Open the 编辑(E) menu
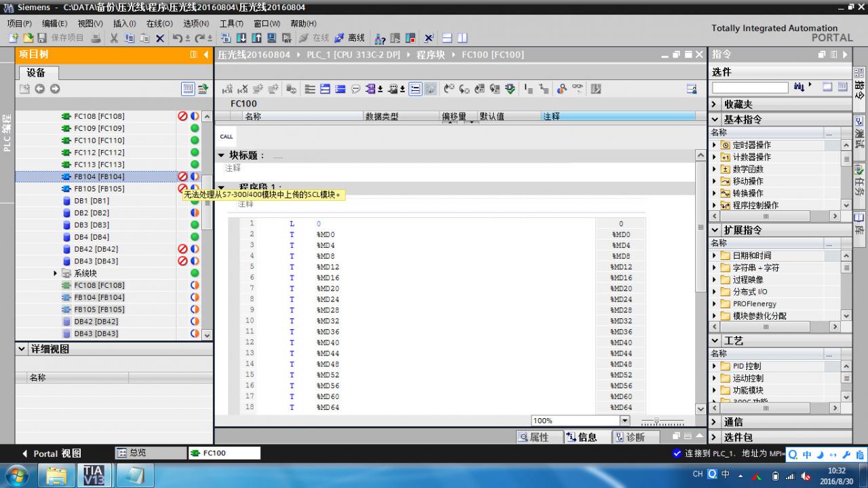Viewport: 868px width, 488px height. click(55, 24)
